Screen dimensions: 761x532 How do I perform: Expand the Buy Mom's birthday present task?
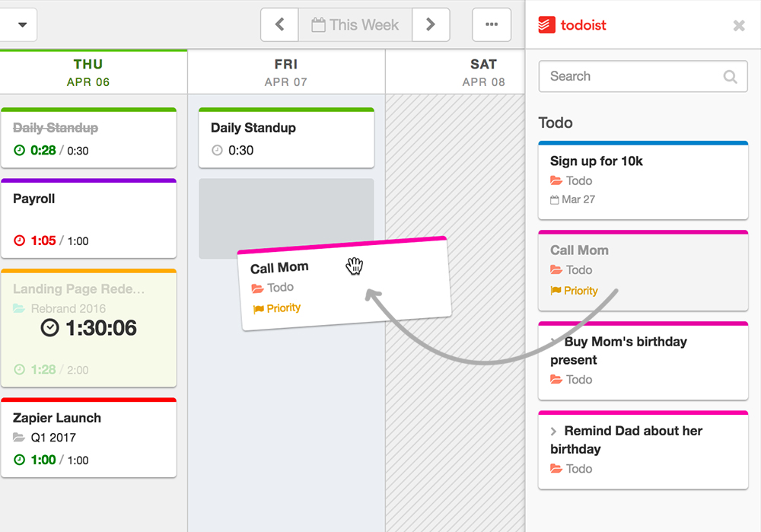pos(554,342)
